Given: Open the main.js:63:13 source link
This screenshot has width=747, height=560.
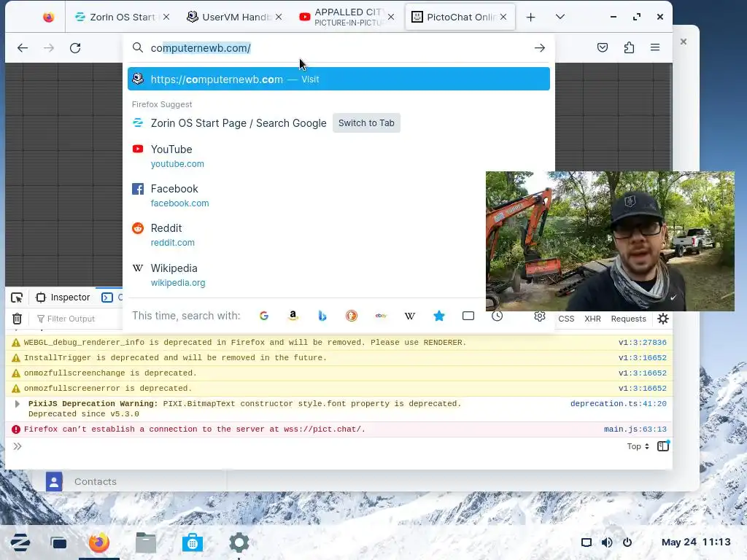Looking at the screenshot, I should pyautogui.click(x=635, y=429).
